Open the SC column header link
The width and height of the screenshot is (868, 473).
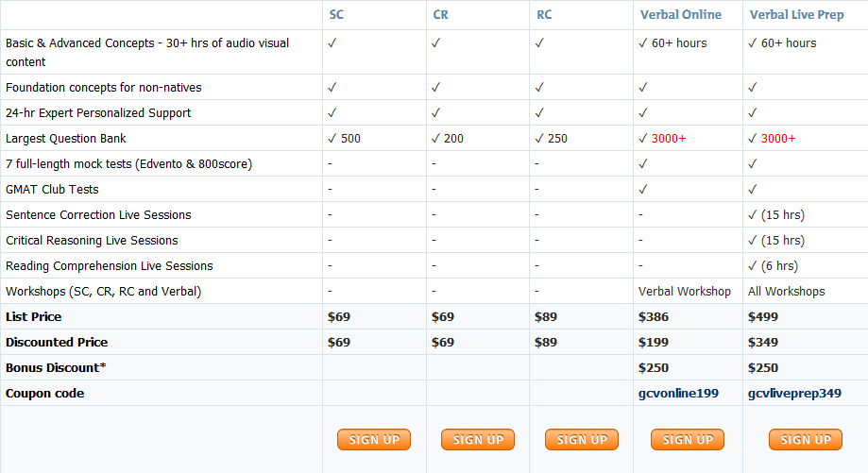[336, 14]
